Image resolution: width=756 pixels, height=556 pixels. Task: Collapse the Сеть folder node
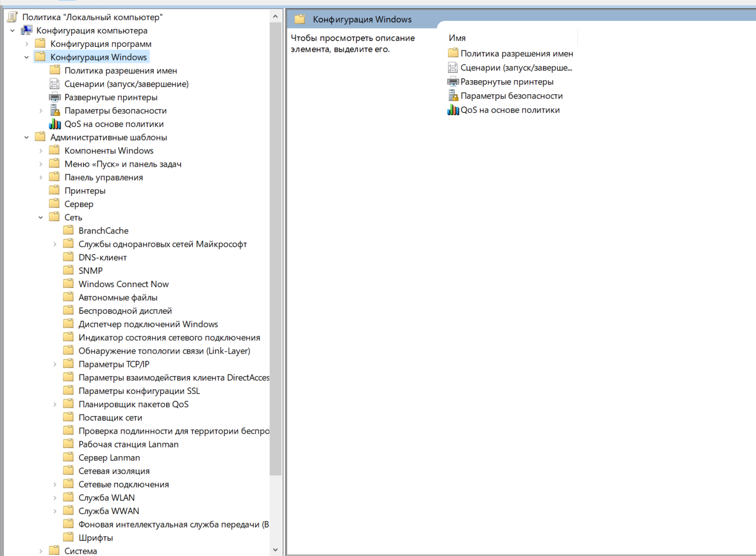tap(41, 218)
